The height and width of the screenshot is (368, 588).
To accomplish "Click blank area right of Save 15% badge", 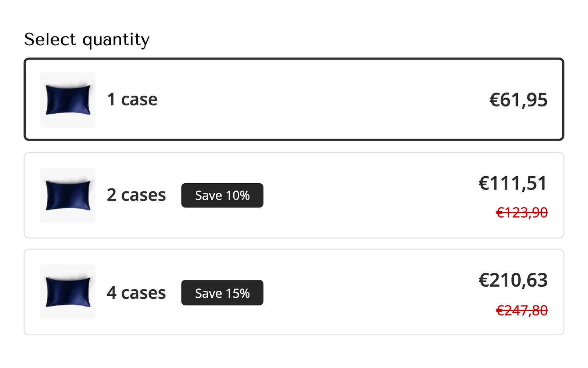I will click(x=367, y=293).
